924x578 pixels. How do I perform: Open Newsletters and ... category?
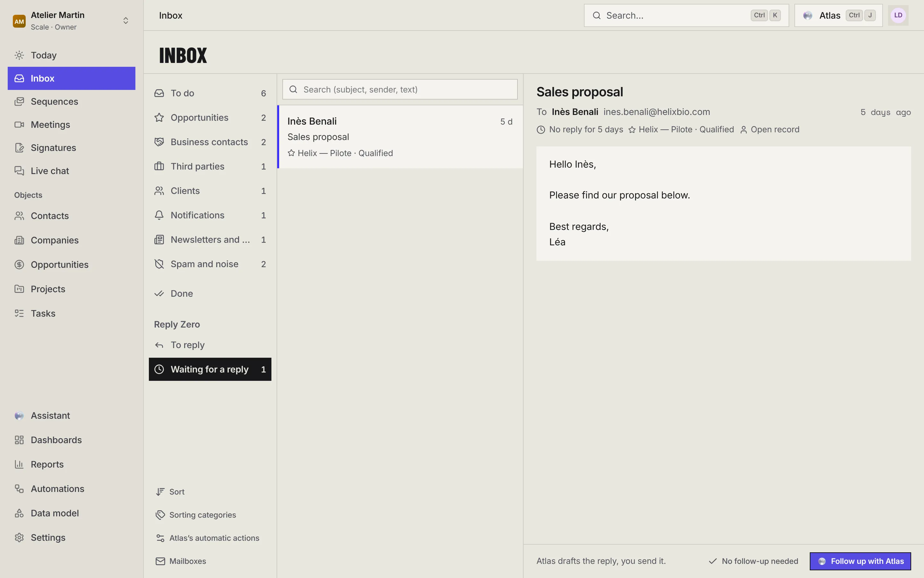[210, 240]
